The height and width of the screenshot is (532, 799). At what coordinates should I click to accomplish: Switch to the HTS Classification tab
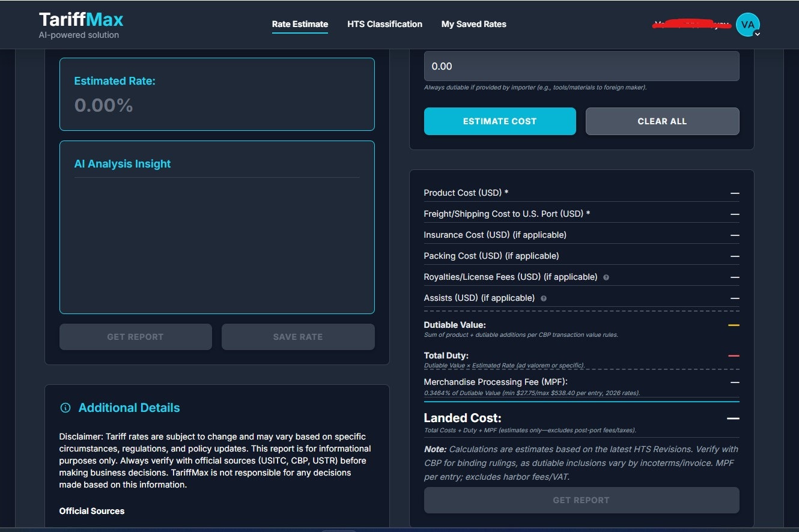coord(384,24)
